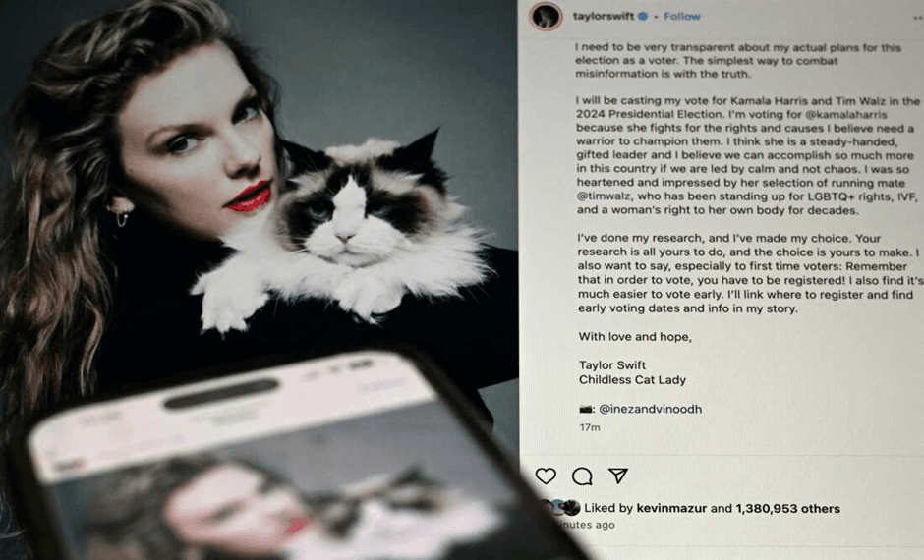The width and height of the screenshot is (924, 560).
Task: Visit the @inezandvinoodh photographer credit
Action: click(650, 410)
